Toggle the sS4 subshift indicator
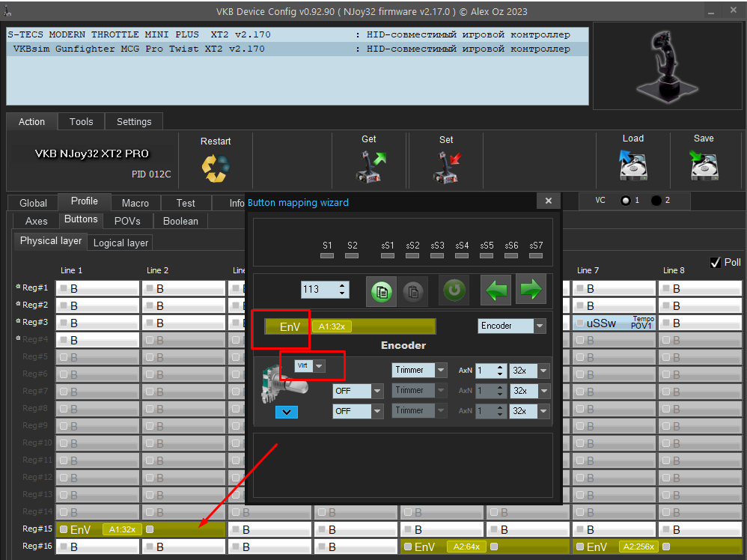This screenshot has height=560, width=747. 462,255
